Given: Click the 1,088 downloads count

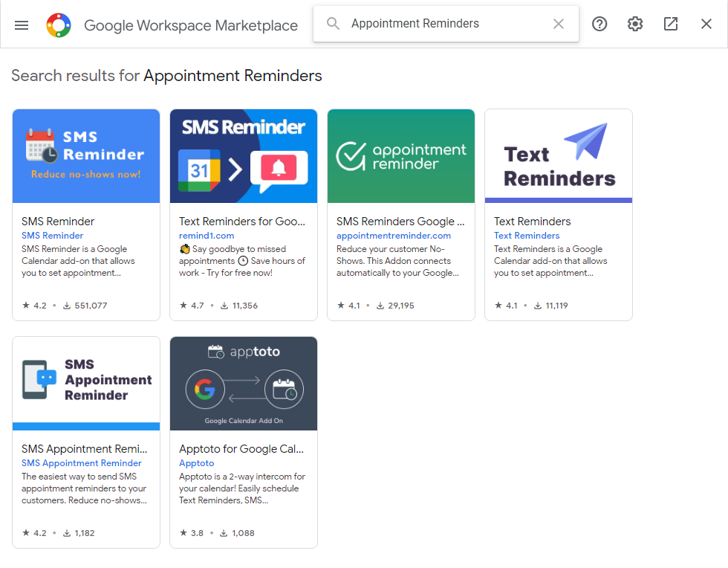Looking at the screenshot, I should pyautogui.click(x=237, y=532).
